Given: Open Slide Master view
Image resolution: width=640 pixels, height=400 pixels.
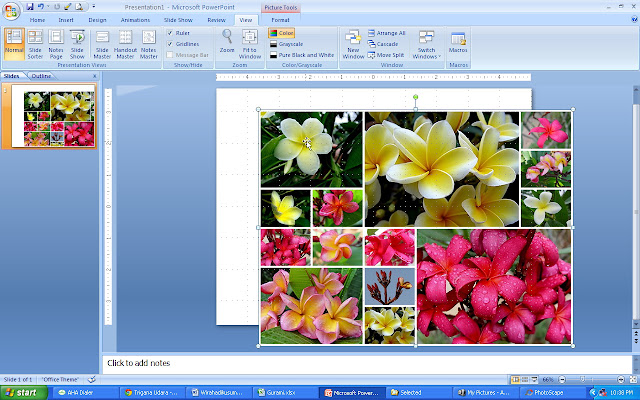Looking at the screenshot, I should tap(102, 44).
